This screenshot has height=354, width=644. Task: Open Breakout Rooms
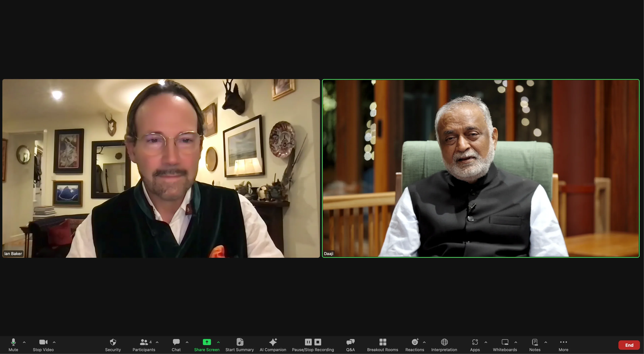coord(383,345)
